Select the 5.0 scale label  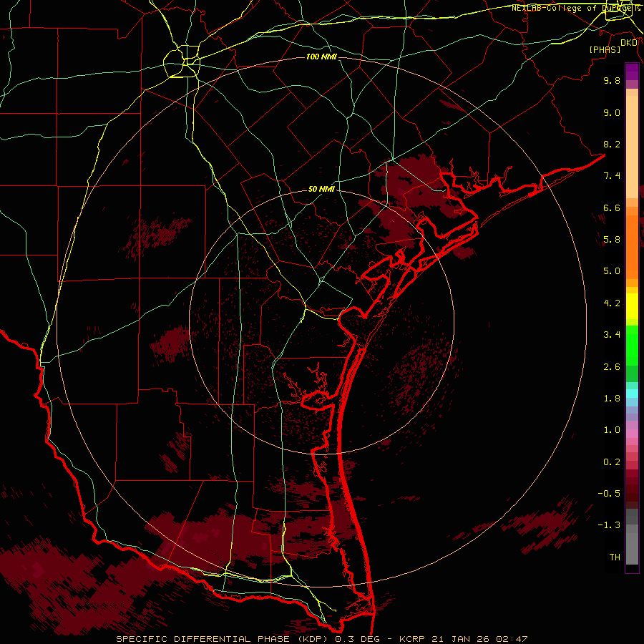tap(612, 271)
